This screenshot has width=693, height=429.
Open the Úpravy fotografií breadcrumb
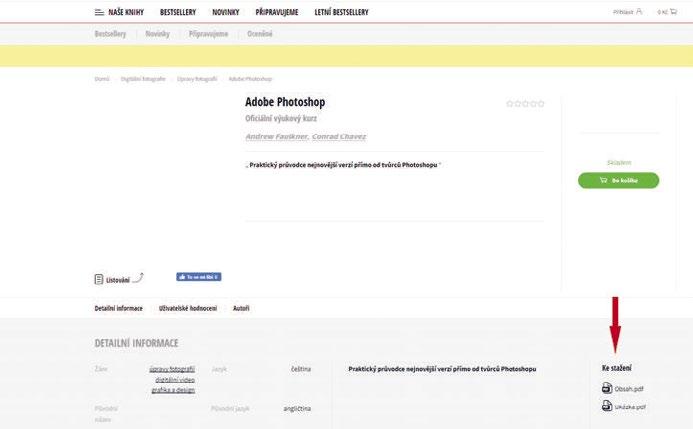(x=197, y=79)
